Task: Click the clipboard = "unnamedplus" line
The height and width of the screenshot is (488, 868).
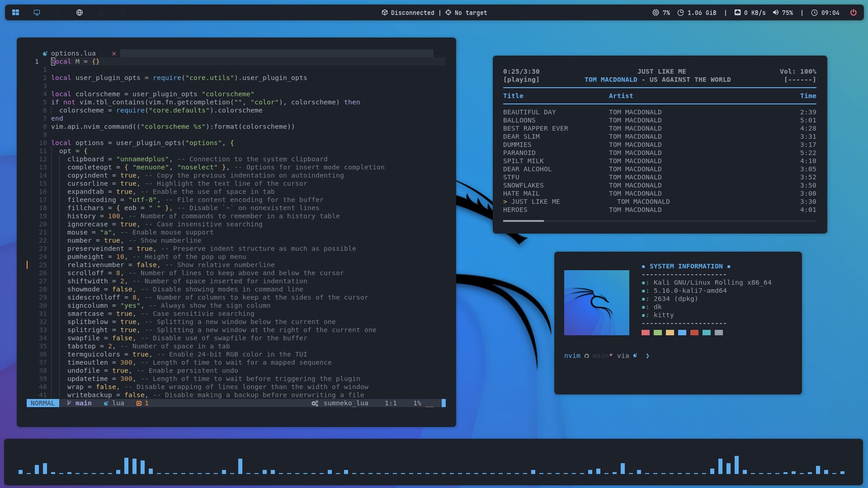Action: [198, 159]
